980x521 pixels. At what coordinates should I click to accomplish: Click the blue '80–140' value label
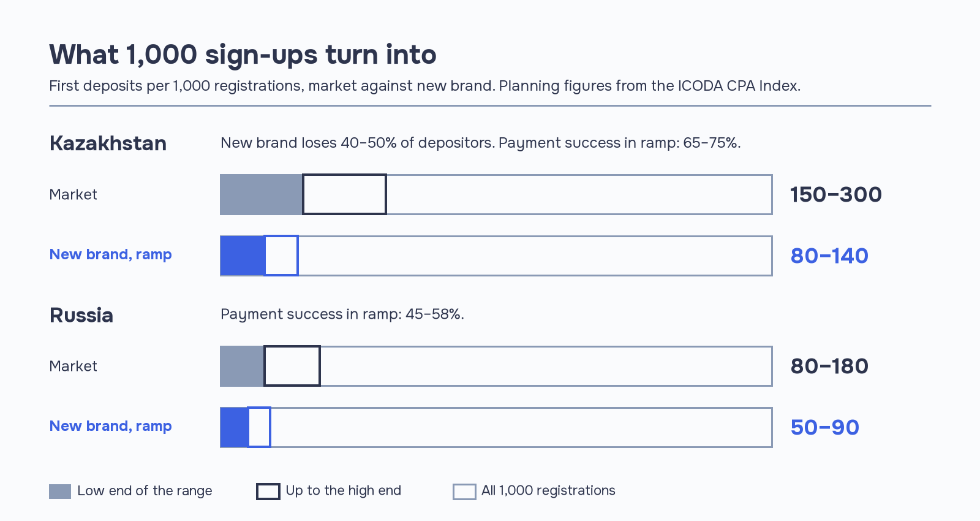tap(829, 256)
